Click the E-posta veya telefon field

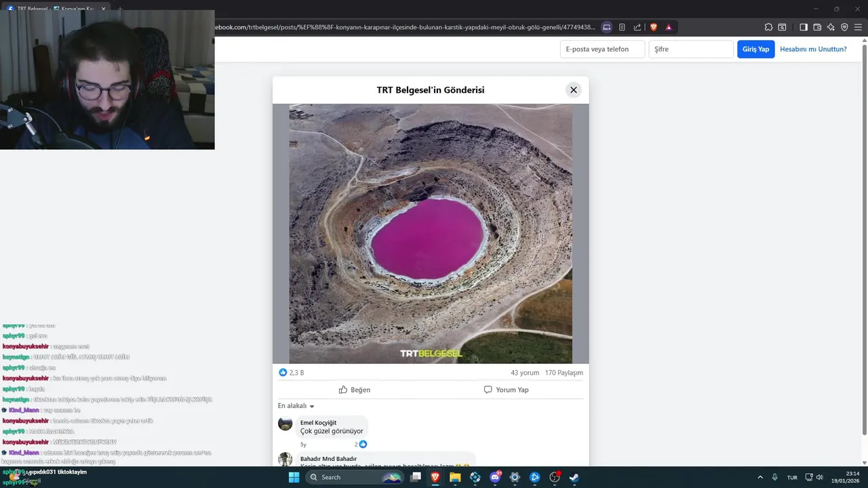(602, 49)
